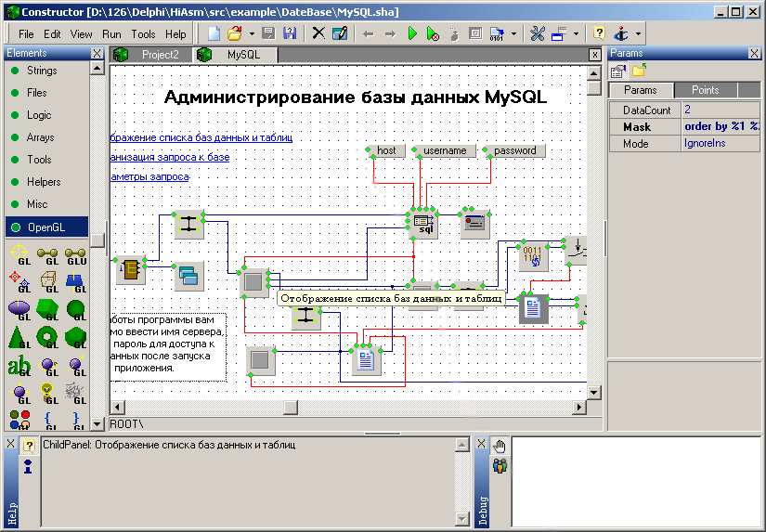Open help with the yellow question mark icon
The image size is (766, 532).
[599, 33]
